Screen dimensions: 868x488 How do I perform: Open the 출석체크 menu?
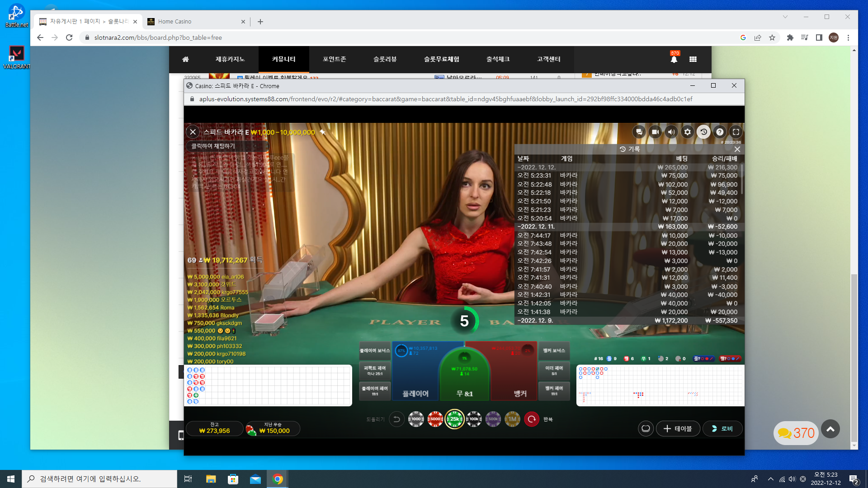click(x=498, y=59)
